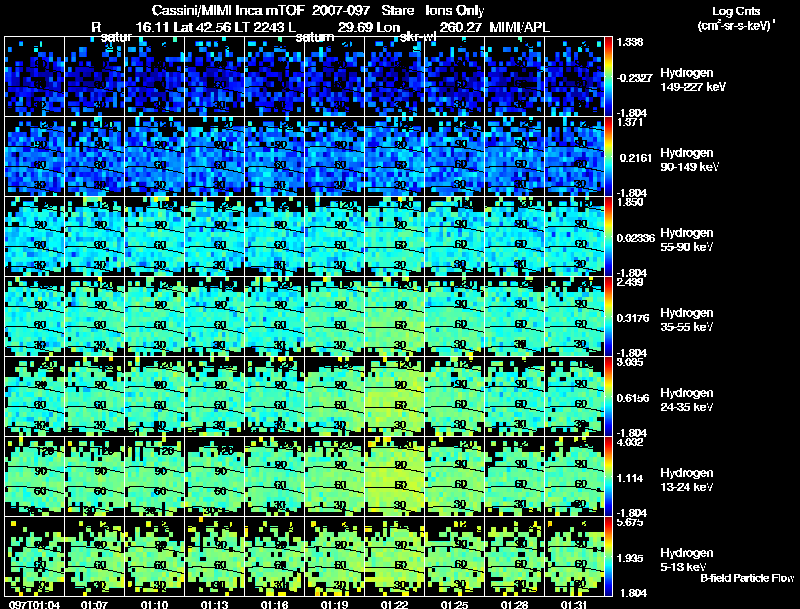
Task: Select the 01:22 panel in 24-35 keV row
Action: [395, 396]
